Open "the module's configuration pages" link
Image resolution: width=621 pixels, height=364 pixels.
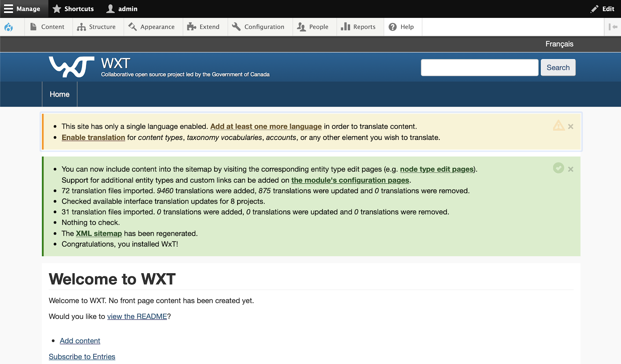point(350,180)
